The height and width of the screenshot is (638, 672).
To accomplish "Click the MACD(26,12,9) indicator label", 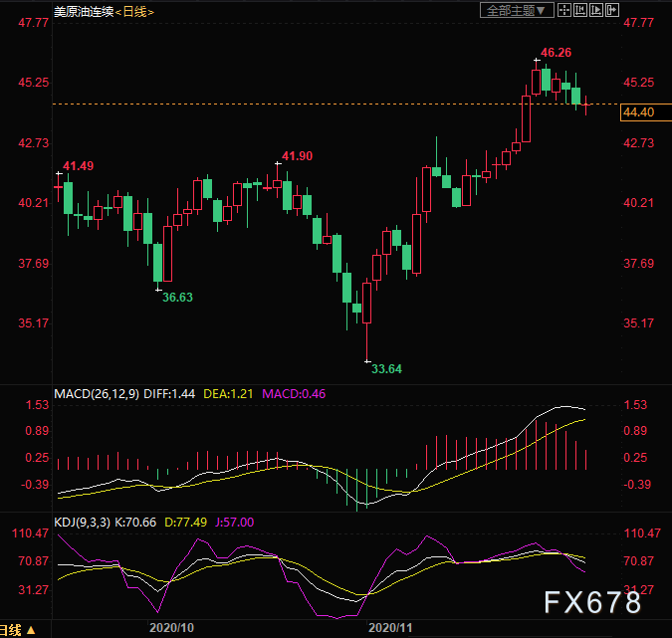I will 97,394.
